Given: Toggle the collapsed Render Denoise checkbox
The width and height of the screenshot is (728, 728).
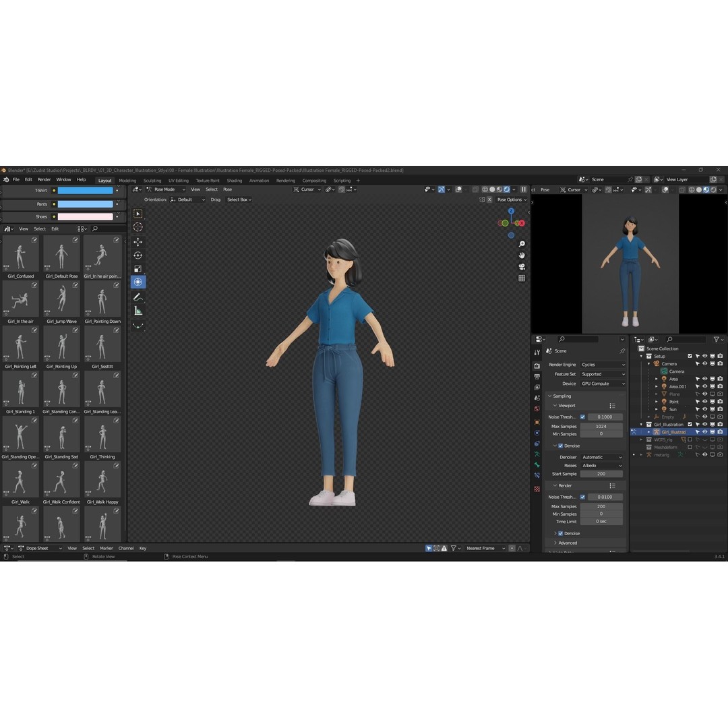Looking at the screenshot, I should pyautogui.click(x=560, y=533).
